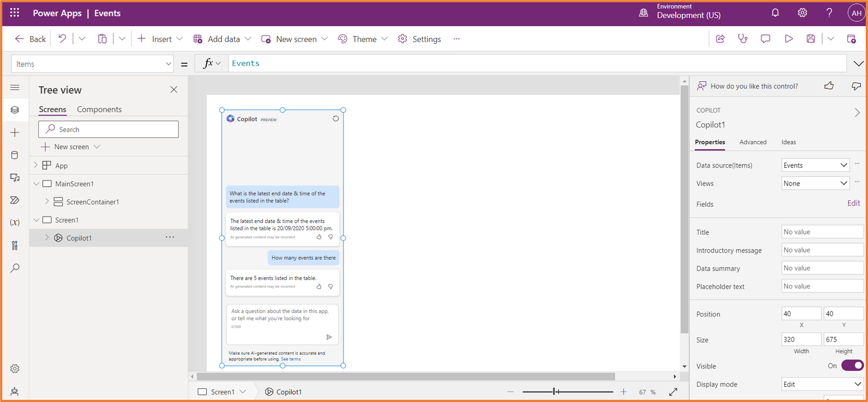Open the Variables panel (x) icon

[x=15, y=222]
